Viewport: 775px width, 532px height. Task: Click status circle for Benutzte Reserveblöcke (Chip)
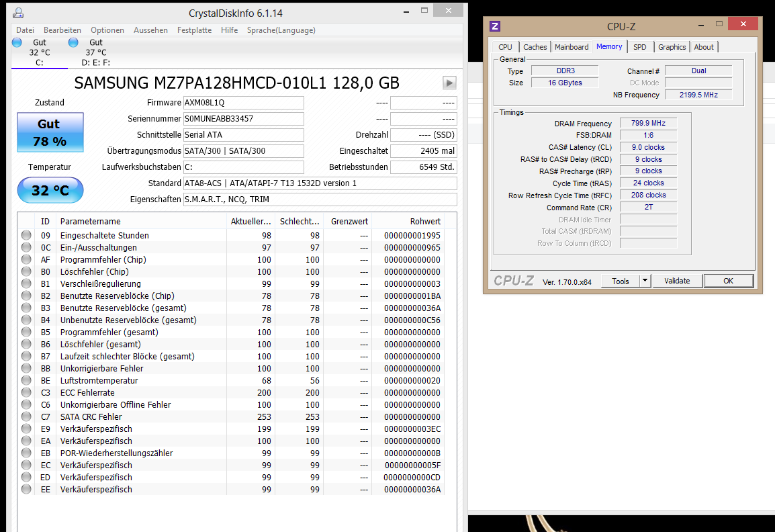click(x=26, y=296)
